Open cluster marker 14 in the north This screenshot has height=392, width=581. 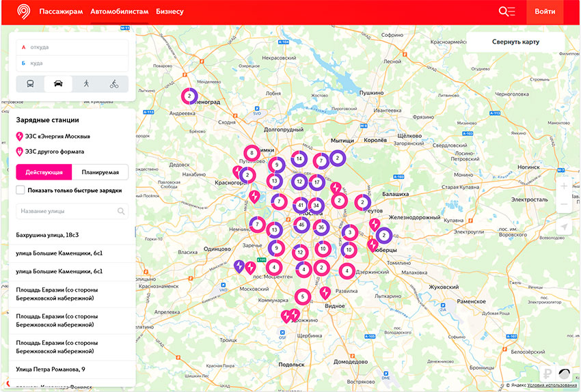pos(299,159)
